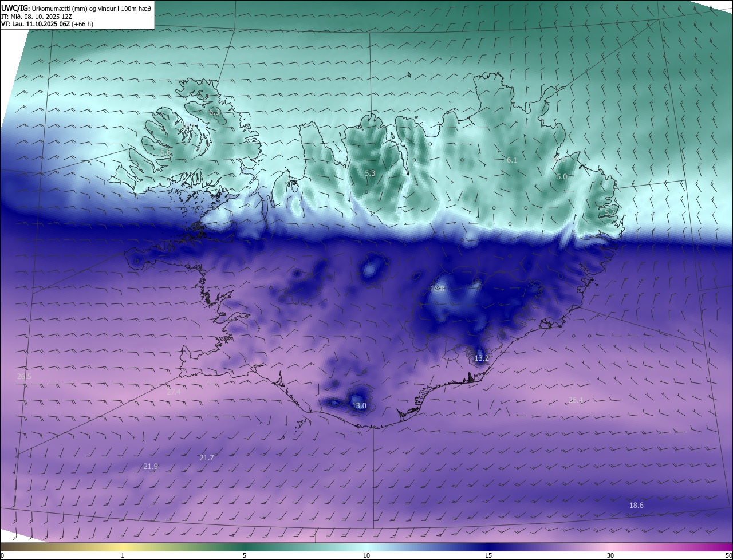Image resolution: width=733 pixels, height=560 pixels.
Task: Click the 11.8 value label over the glacier
Action: click(x=437, y=289)
